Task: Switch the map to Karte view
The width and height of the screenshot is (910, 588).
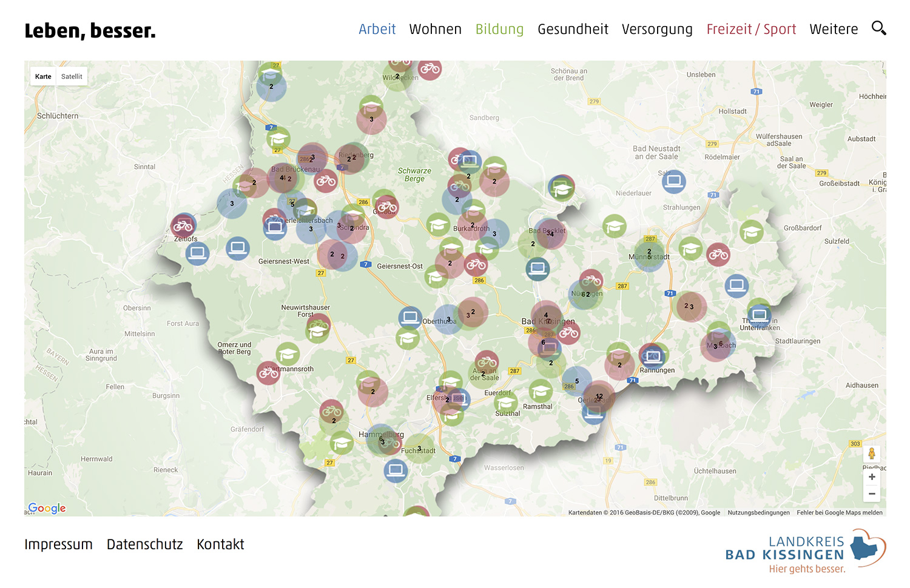Action: click(43, 76)
